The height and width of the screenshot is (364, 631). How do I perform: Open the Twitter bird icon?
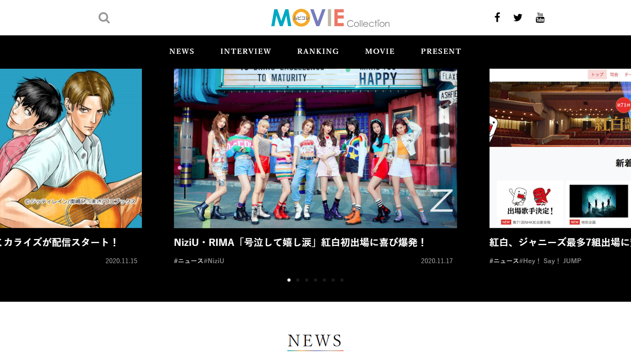pyautogui.click(x=518, y=18)
